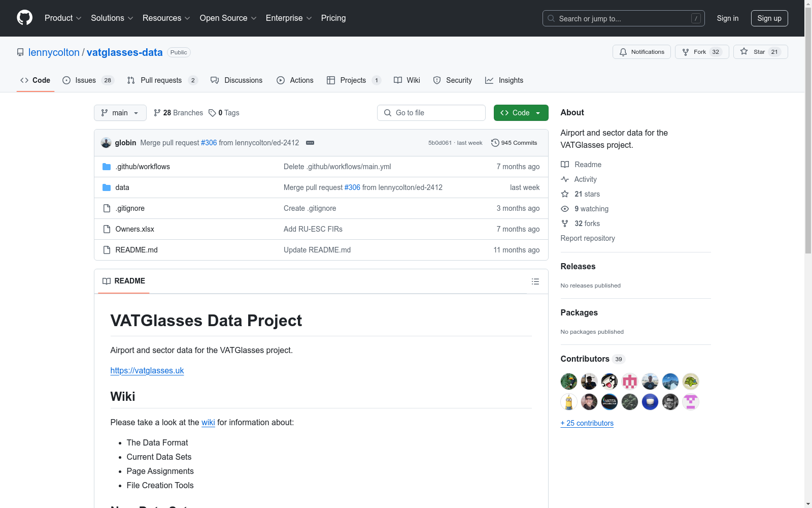The height and width of the screenshot is (508, 812).
Task: Open the 'Add RU-ESC FIRs' commit
Action: 313,229
